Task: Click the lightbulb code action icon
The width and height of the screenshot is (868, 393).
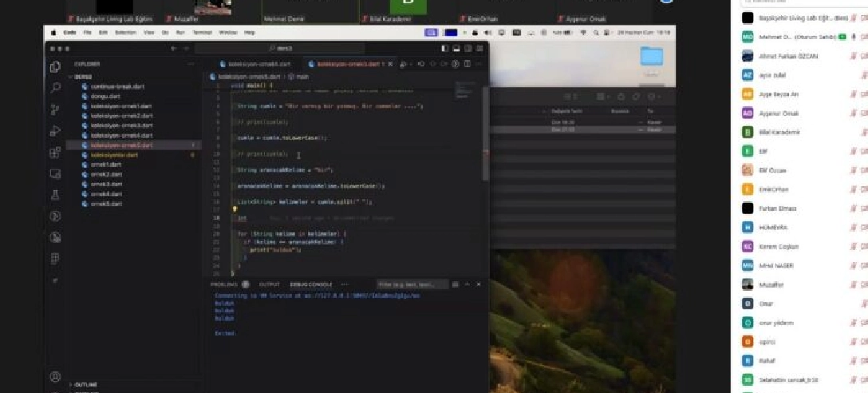Action: coord(235,209)
